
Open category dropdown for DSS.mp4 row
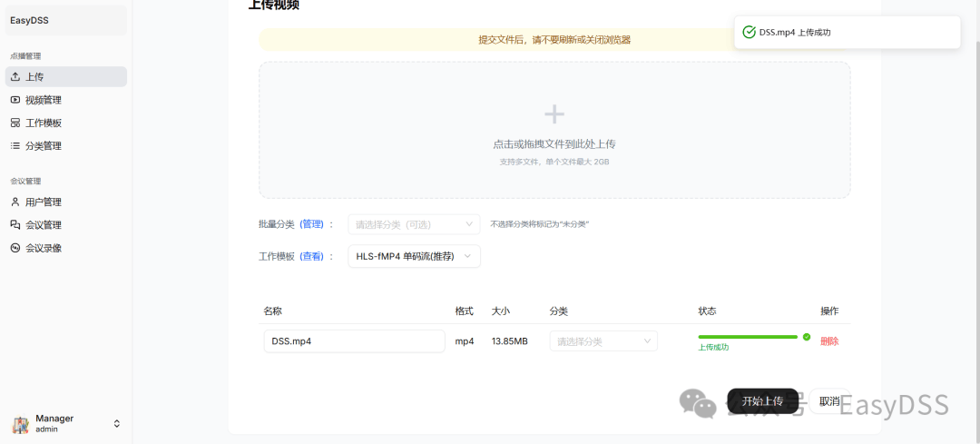[603, 341]
